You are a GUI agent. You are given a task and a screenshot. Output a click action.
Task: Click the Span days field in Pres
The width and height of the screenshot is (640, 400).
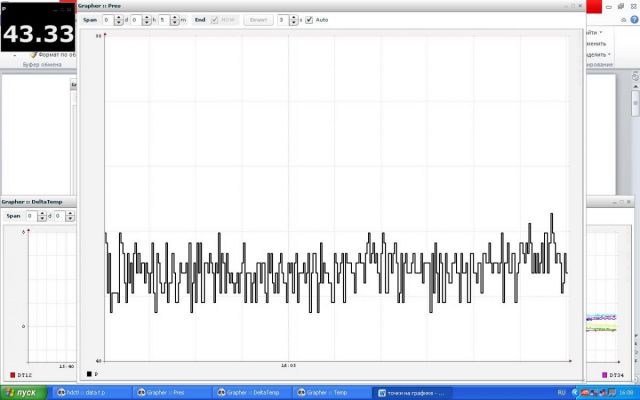[108, 19]
